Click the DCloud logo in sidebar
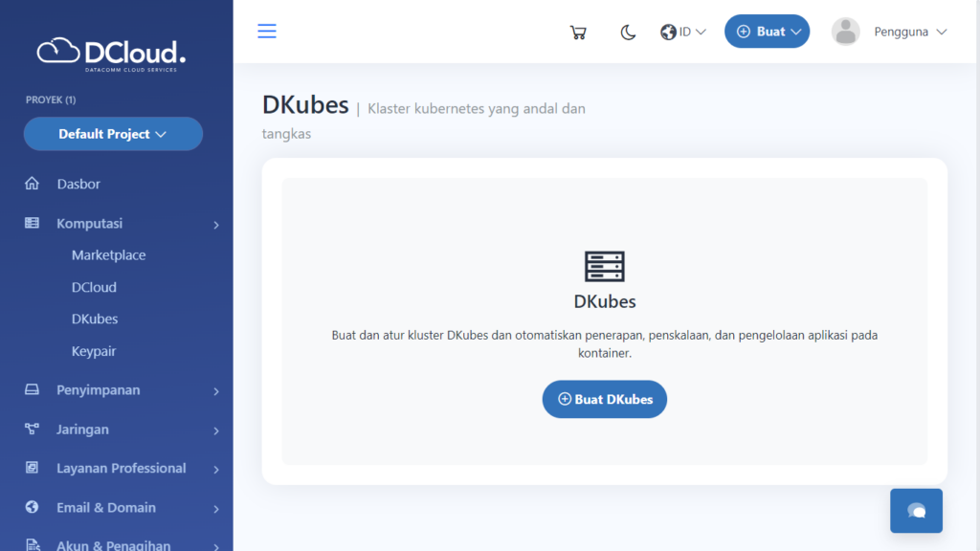The height and width of the screenshot is (551, 980). [x=111, y=55]
